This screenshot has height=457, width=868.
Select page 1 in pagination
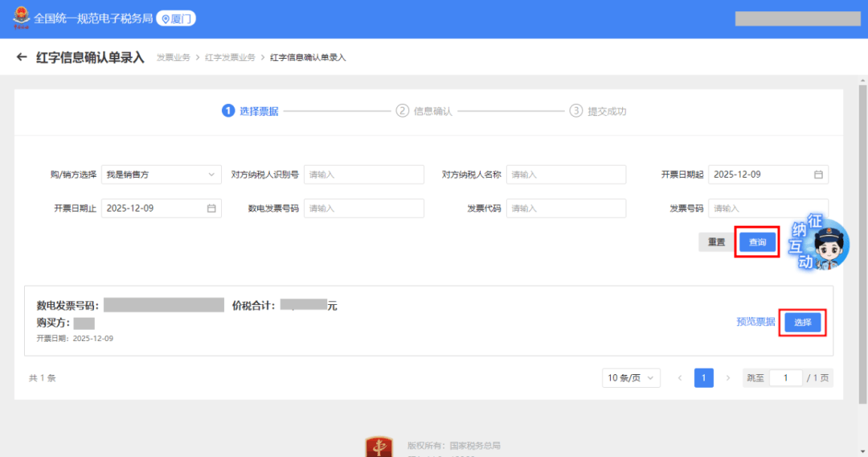(704, 378)
